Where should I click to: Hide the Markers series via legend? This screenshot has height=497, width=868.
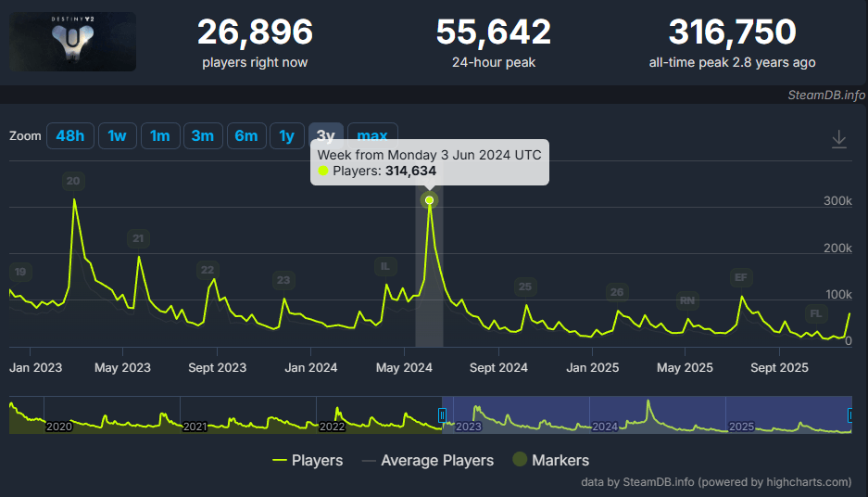coord(549,460)
